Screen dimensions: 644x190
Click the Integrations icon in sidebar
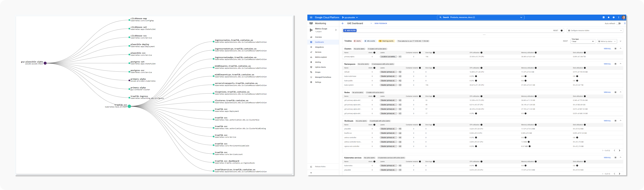[311, 47]
